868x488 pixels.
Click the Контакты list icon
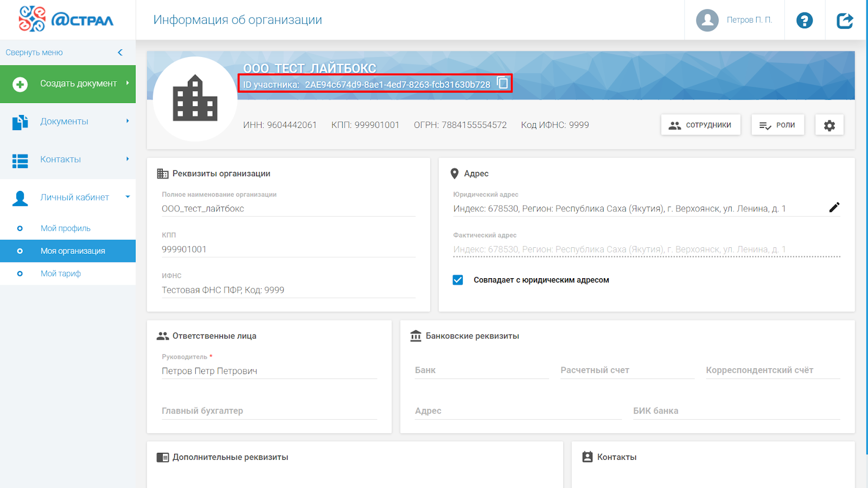pos(20,160)
